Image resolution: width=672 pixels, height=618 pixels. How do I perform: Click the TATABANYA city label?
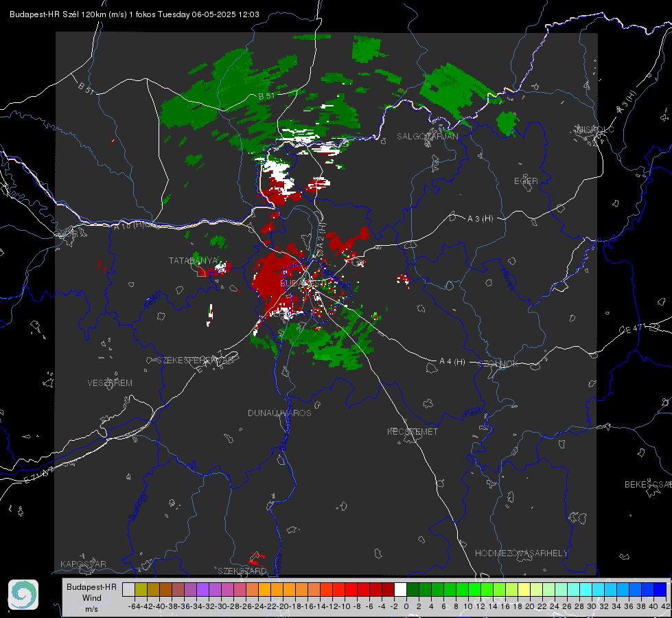pos(194,260)
